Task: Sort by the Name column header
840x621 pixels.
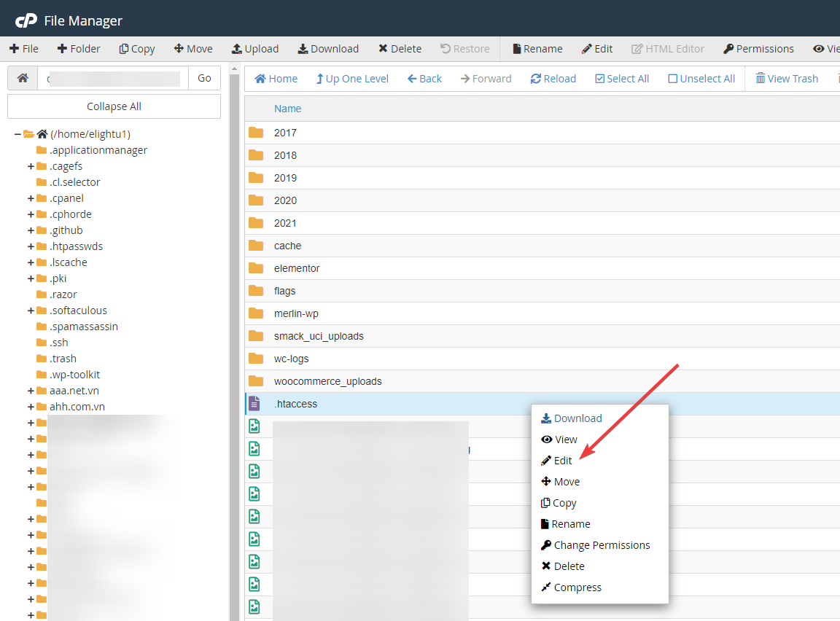Action: point(288,109)
